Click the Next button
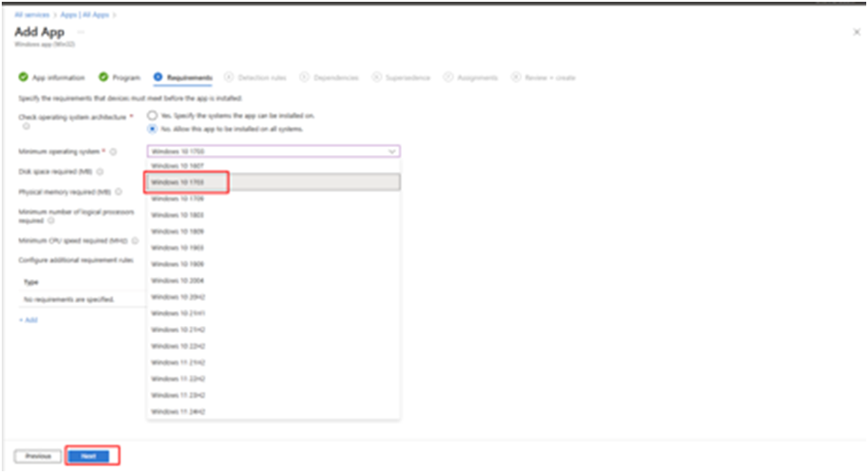 89,456
